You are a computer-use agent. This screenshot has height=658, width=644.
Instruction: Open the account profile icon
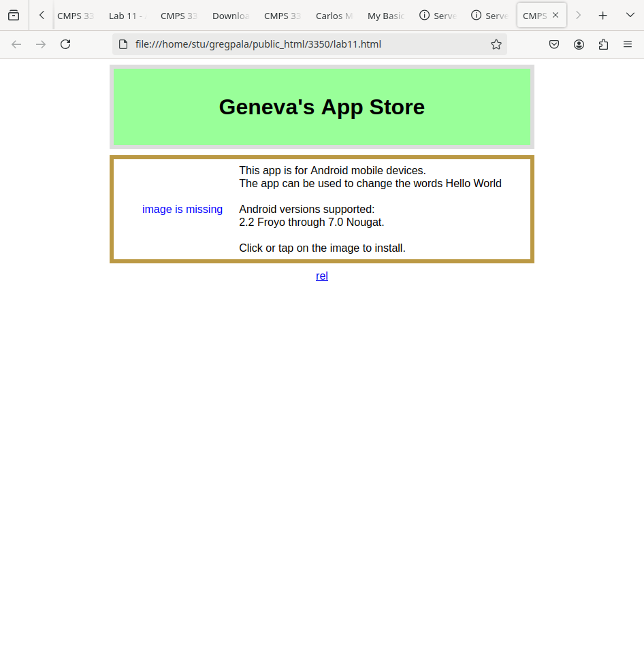pyautogui.click(x=579, y=44)
